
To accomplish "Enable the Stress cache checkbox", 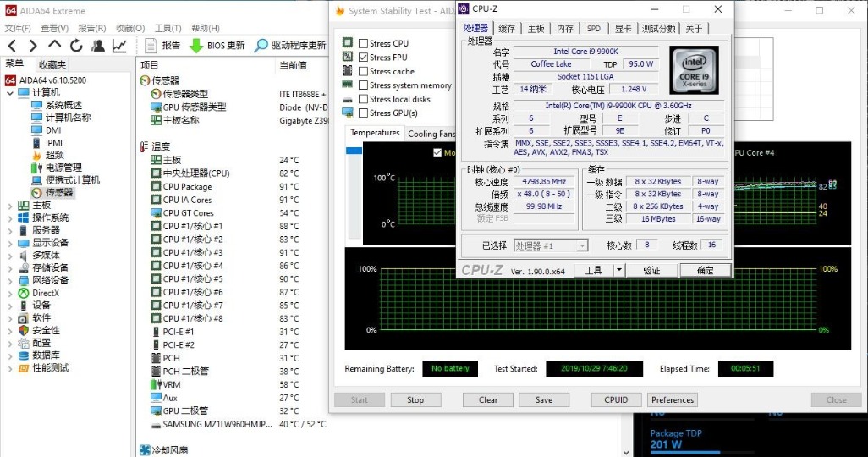I will click(364, 71).
